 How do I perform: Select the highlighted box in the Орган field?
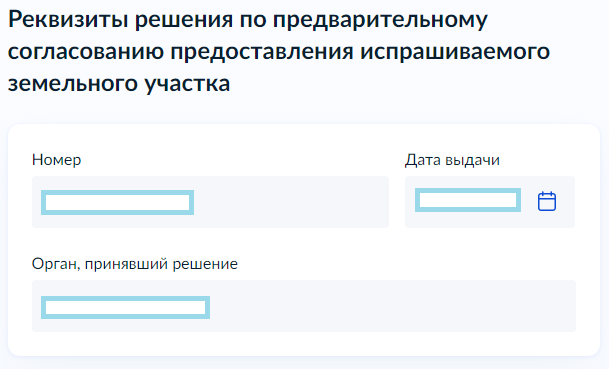point(125,307)
